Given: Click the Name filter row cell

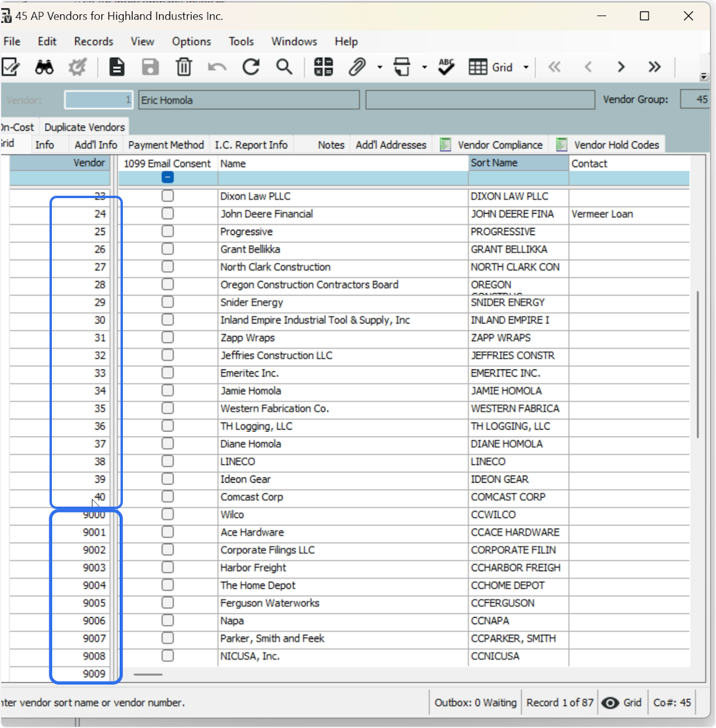Looking at the screenshot, I should pyautogui.click(x=343, y=178).
